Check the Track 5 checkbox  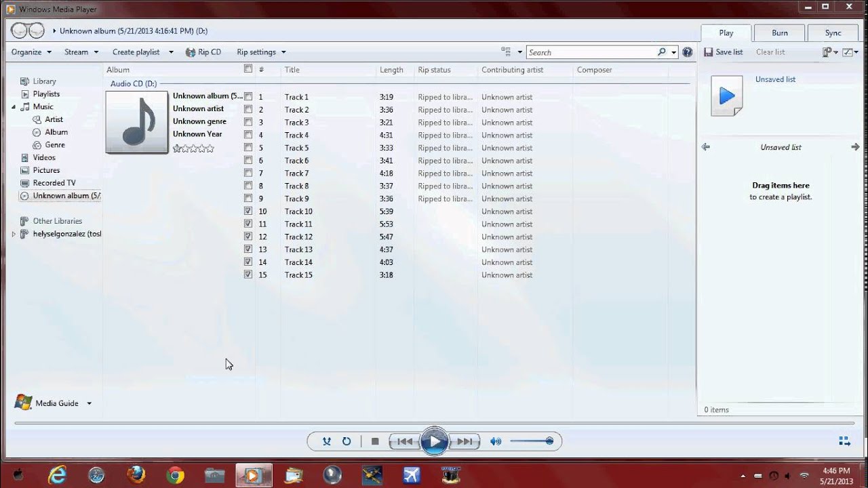pos(248,147)
